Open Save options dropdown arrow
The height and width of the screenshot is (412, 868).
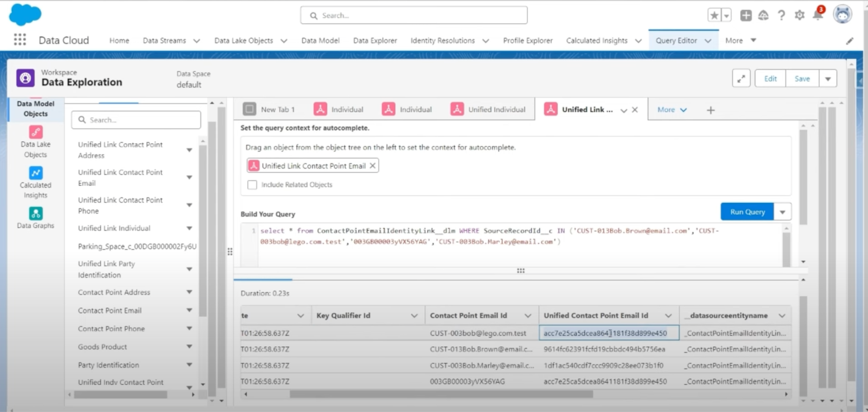click(828, 78)
